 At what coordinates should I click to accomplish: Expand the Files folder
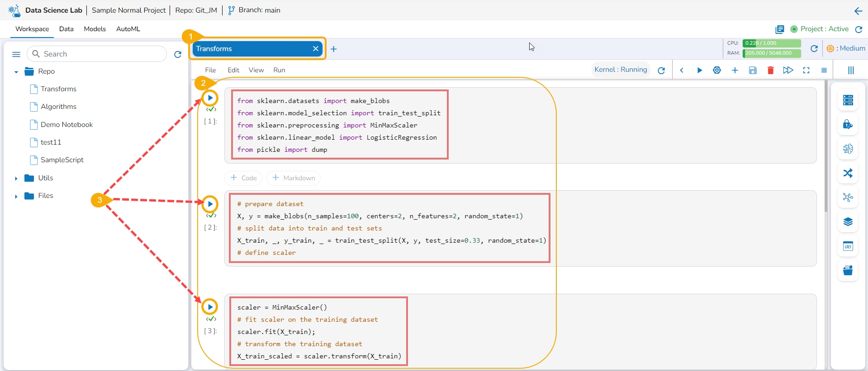[x=16, y=196]
